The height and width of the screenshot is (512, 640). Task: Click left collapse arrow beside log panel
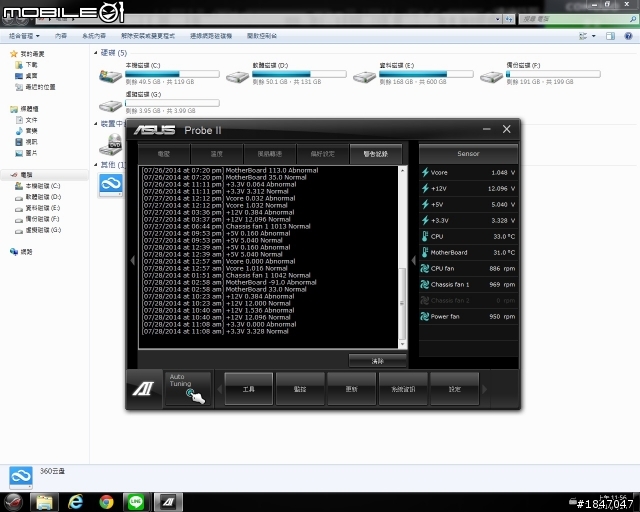click(132, 260)
